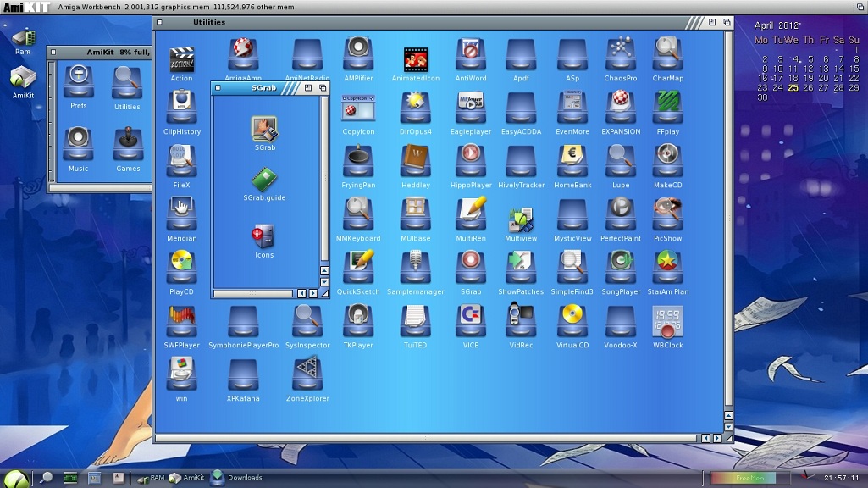The height and width of the screenshot is (488, 868).
Task: Open PerfectPaint program
Action: [621, 213]
